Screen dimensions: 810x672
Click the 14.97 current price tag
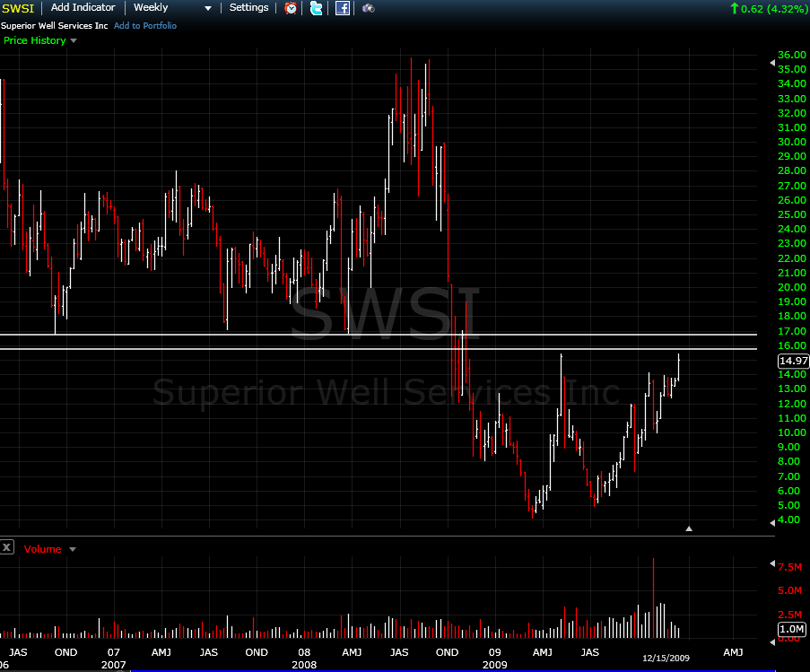pyautogui.click(x=794, y=361)
